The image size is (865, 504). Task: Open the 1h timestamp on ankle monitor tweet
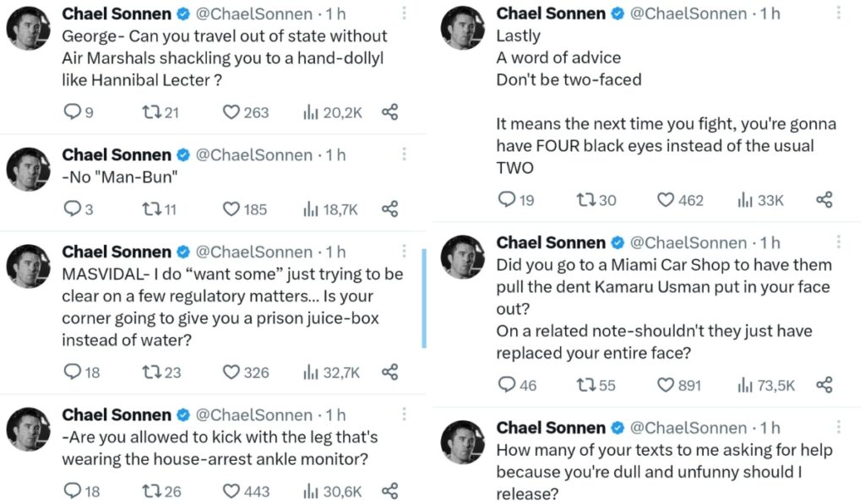click(336, 415)
